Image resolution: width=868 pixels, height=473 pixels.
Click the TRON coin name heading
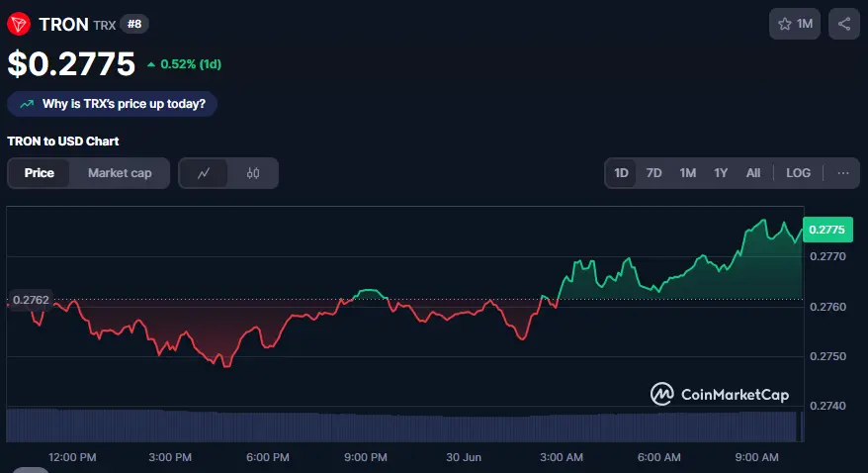pyautogui.click(x=63, y=25)
